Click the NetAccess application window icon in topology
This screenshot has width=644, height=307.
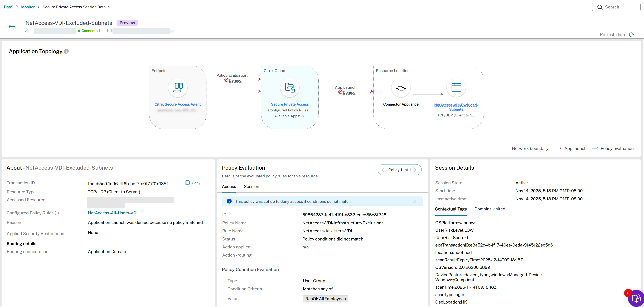pos(456,88)
